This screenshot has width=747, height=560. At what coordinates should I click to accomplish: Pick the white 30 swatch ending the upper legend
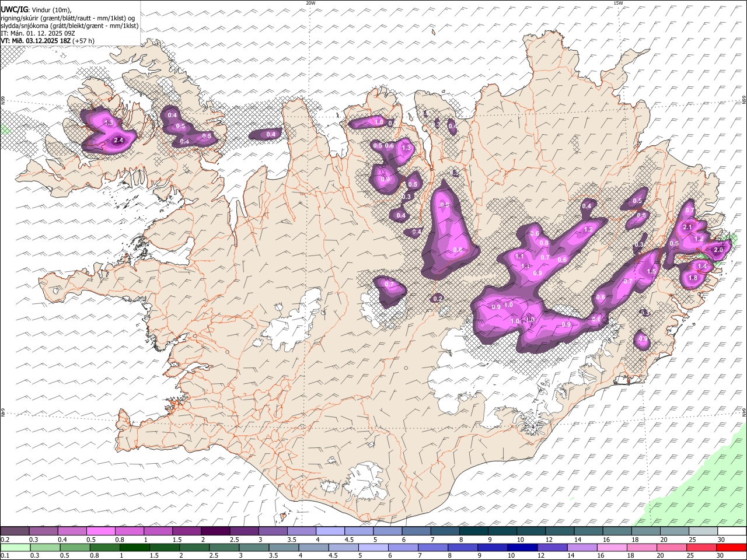732,531
